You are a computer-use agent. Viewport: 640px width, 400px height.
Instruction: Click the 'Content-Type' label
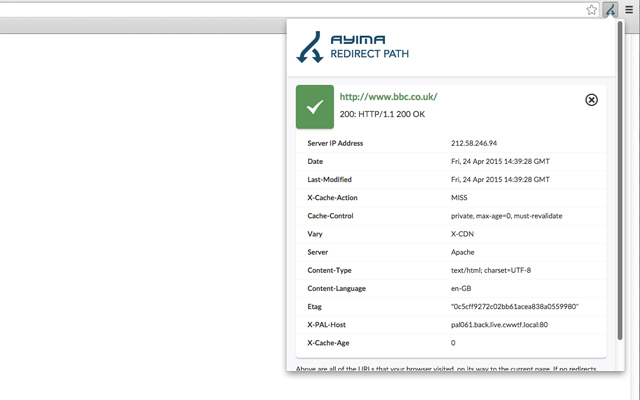329,270
